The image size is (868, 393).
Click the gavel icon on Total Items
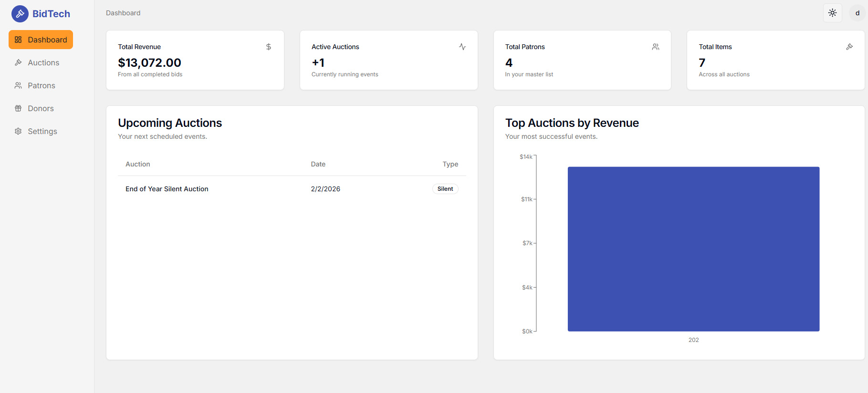pos(849,47)
